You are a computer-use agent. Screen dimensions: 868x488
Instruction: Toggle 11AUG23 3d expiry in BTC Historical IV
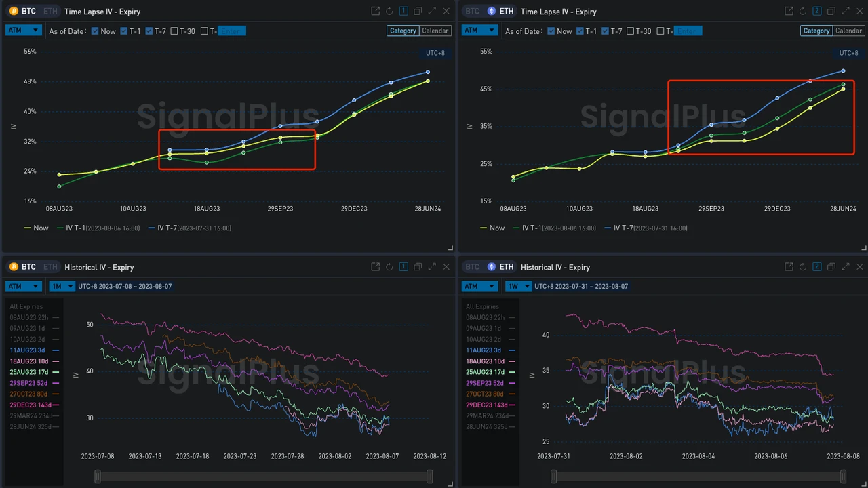35,350
